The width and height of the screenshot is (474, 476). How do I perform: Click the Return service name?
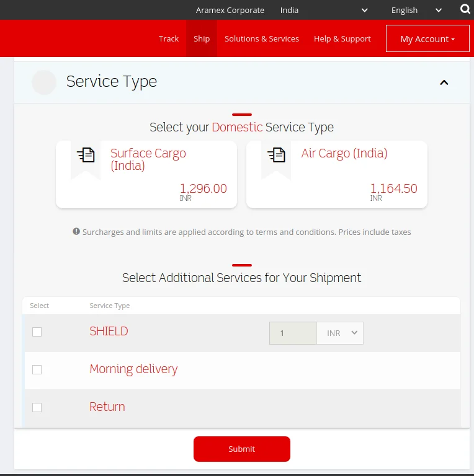tap(107, 407)
